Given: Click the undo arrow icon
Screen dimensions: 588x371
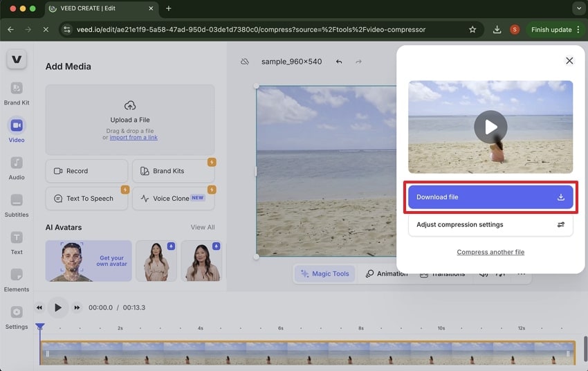Looking at the screenshot, I should 339,62.
